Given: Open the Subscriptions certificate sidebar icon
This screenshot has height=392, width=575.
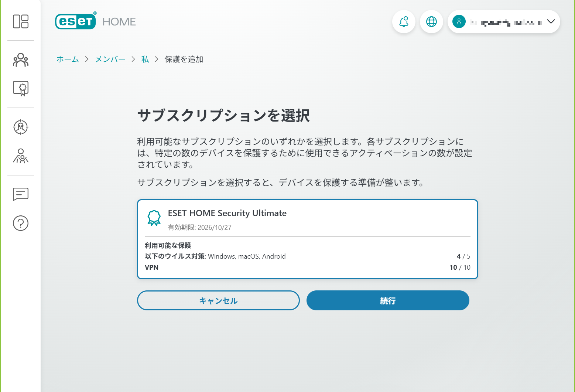Looking at the screenshot, I should click(21, 89).
